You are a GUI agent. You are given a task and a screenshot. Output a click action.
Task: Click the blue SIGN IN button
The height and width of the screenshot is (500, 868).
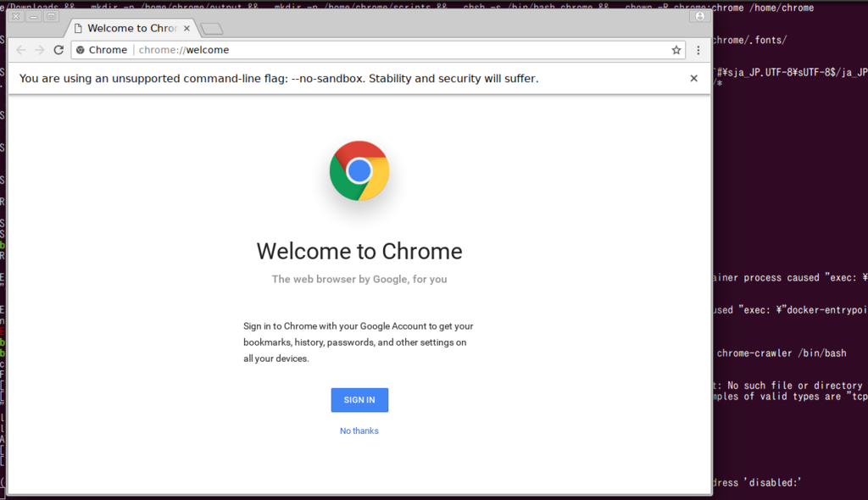(x=359, y=400)
